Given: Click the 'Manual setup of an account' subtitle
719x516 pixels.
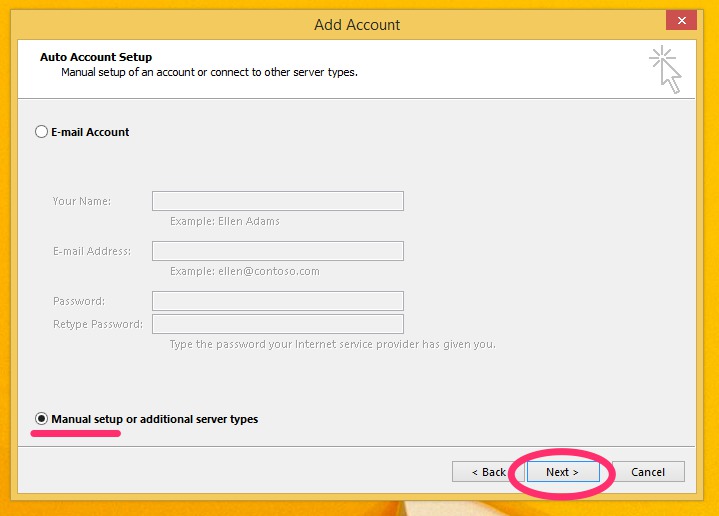Looking at the screenshot, I should point(210,72).
